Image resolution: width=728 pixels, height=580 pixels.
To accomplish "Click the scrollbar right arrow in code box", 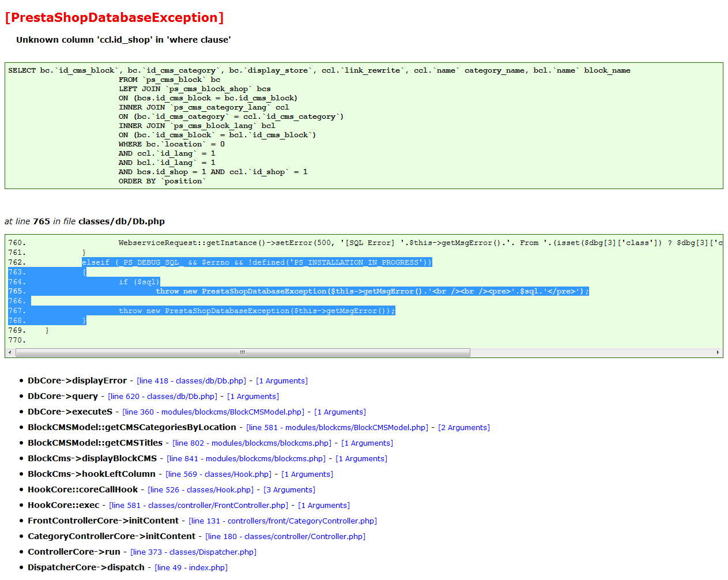I will [718, 352].
